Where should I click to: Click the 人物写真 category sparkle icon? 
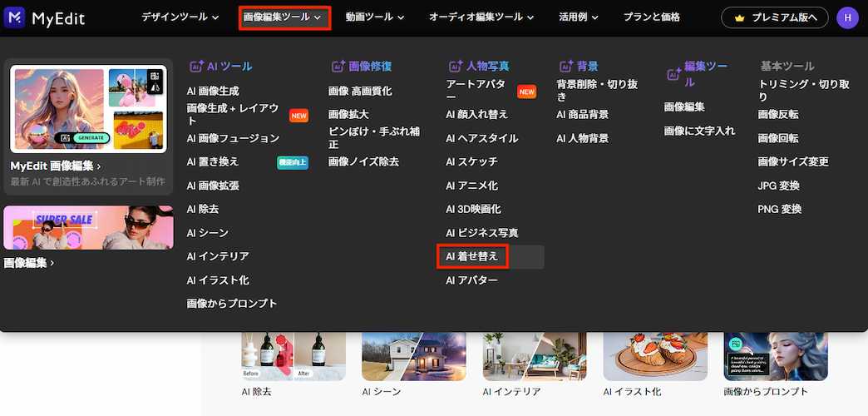pos(456,67)
